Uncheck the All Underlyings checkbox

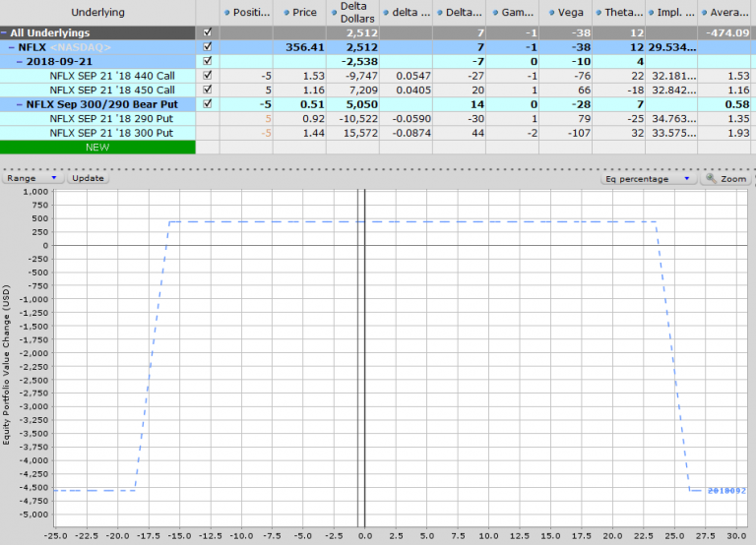tap(207, 32)
